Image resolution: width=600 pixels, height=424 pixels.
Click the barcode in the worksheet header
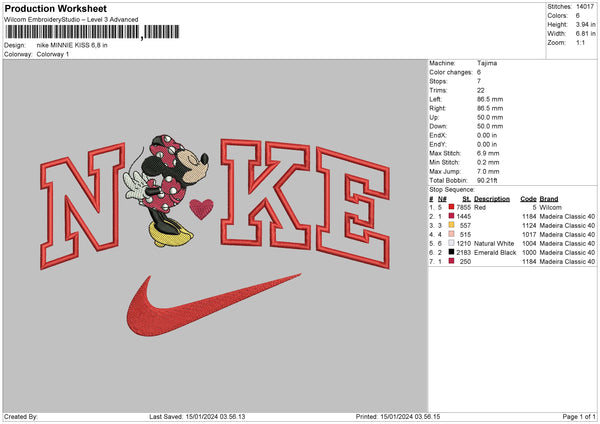tap(92, 32)
